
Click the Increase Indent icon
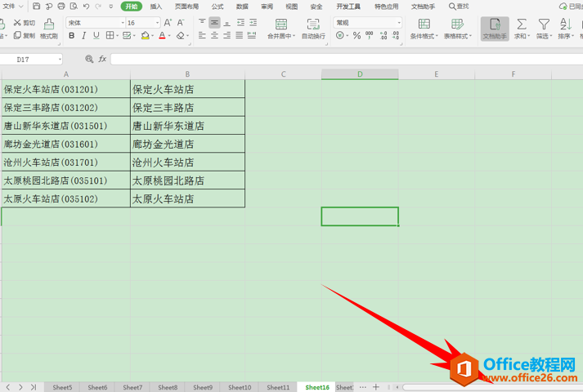click(x=253, y=23)
